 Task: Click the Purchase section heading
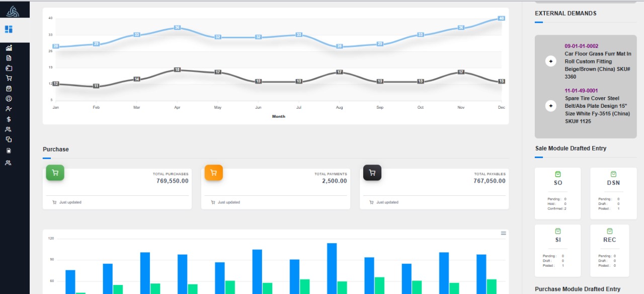pyautogui.click(x=56, y=150)
